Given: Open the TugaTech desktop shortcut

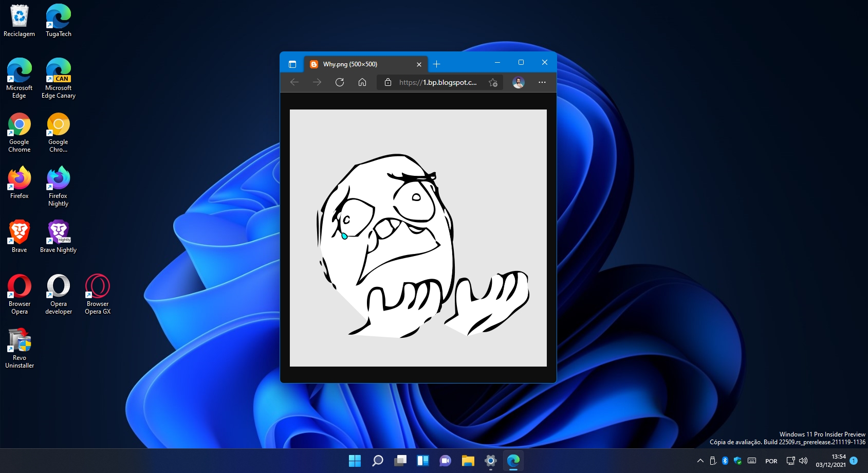Looking at the screenshot, I should 59,21.
